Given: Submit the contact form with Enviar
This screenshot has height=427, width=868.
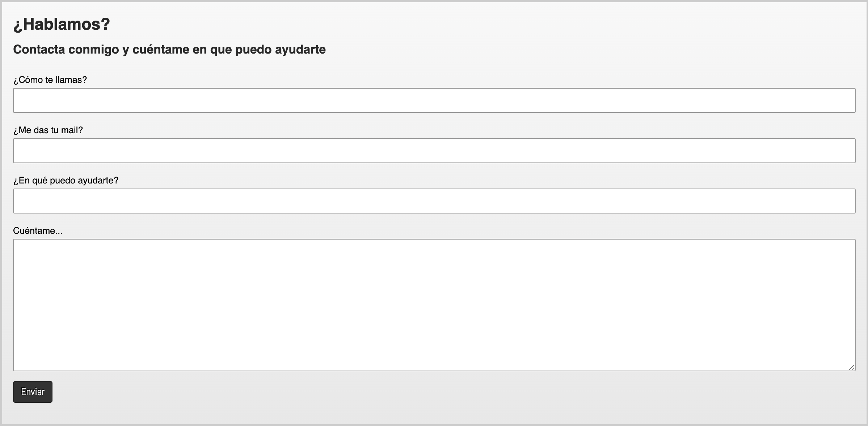Looking at the screenshot, I should [x=33, y=392].
